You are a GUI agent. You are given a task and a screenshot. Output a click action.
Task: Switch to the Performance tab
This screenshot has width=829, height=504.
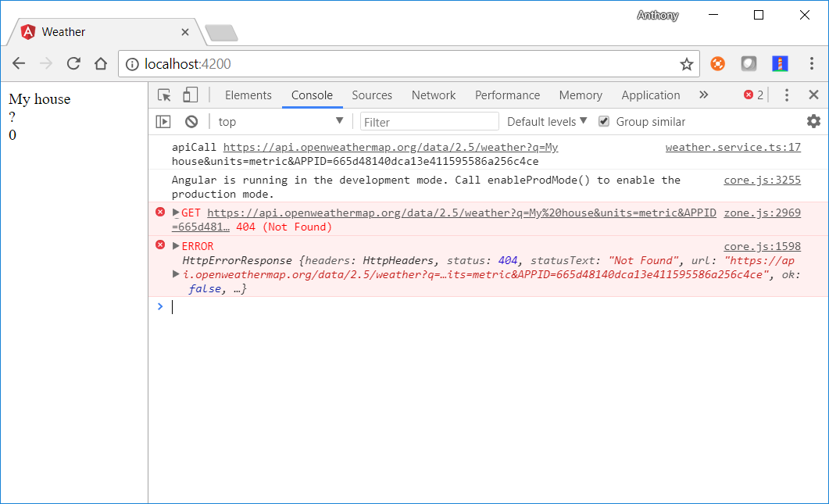508,95
